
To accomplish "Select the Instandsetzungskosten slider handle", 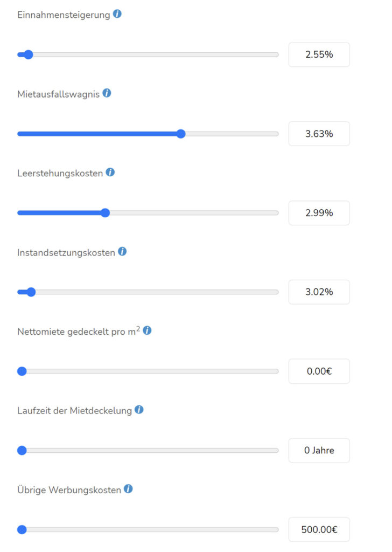I will tap(31, 292).
